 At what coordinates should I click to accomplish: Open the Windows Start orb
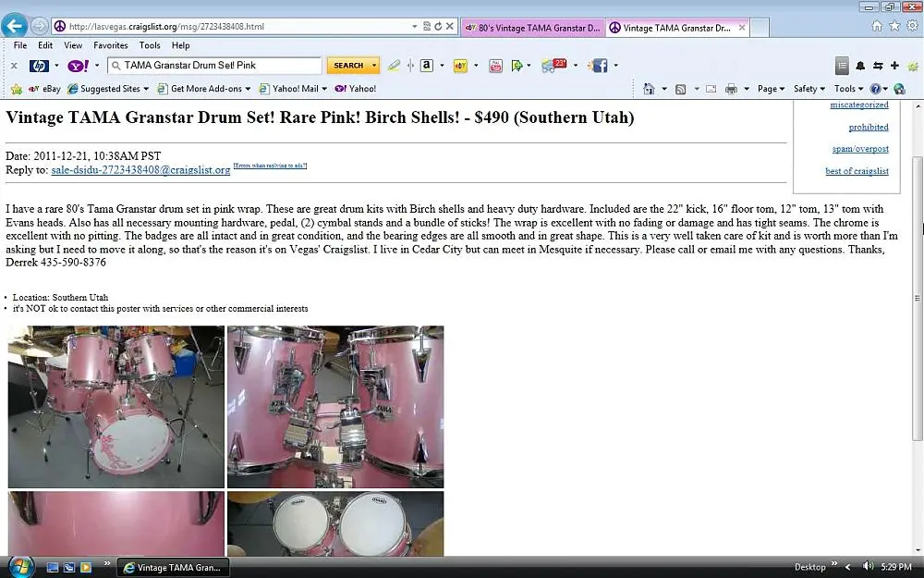click(20, 567)
